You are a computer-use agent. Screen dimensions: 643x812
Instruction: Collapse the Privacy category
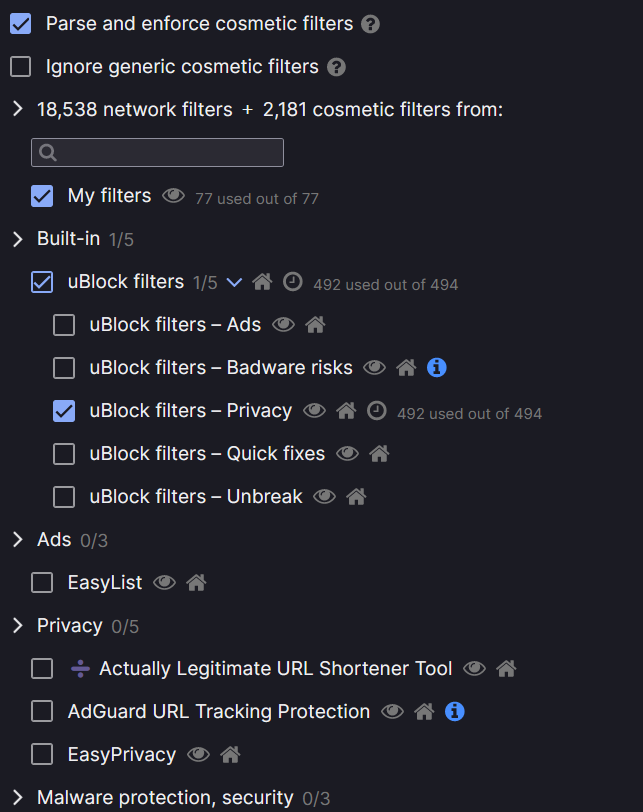click(x=17, y=626)
